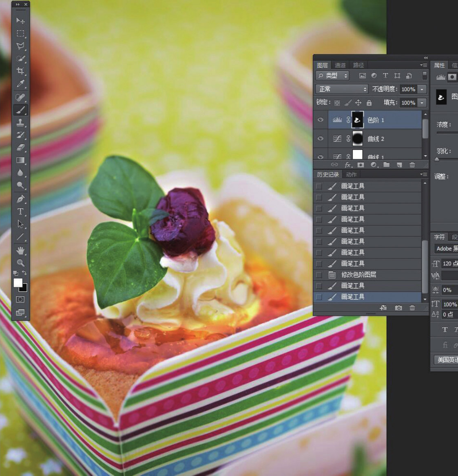
Task: Select the Zoom tool in toolbar
Action: [x=20, y=263]
